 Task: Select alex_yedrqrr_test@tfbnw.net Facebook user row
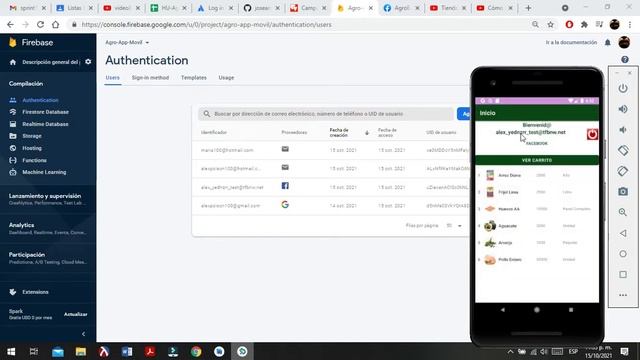click(331, 187)
